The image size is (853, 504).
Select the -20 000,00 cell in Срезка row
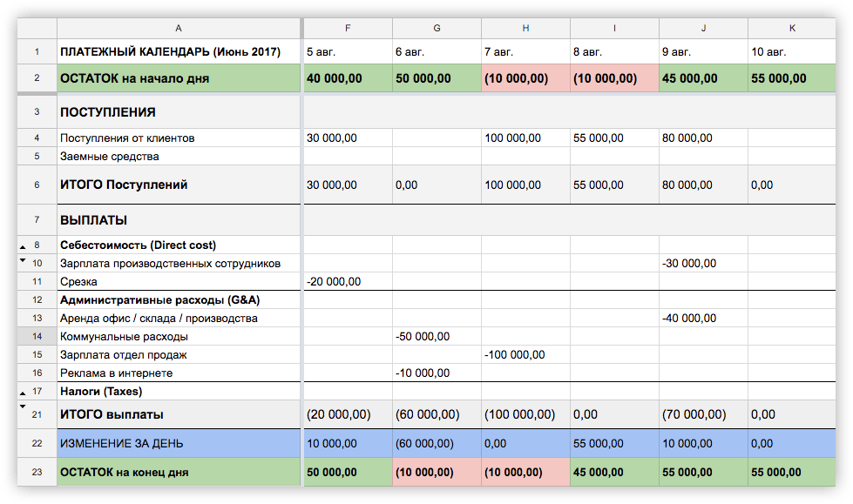pos(348,282)
